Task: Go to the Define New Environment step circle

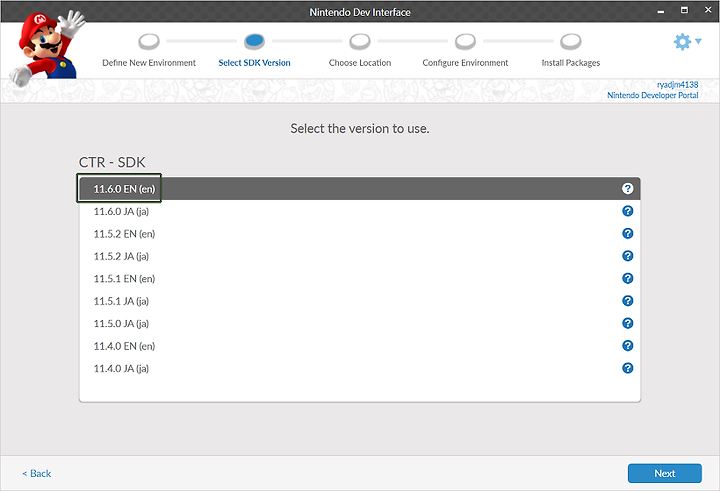Action: pos(149,41)
